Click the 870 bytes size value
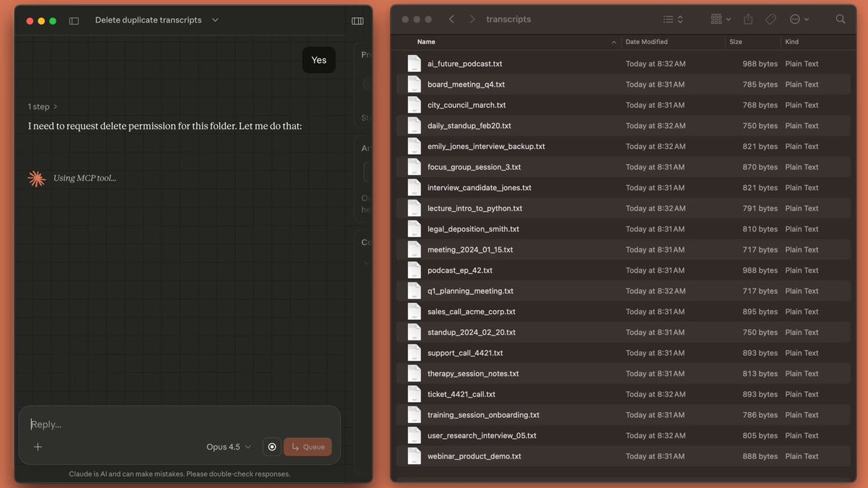The image size is (868, 488). pos(760,167)
